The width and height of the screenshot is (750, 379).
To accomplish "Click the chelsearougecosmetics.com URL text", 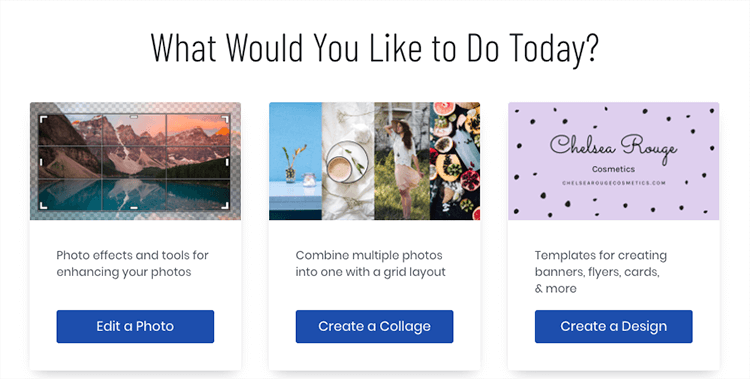I will (614, 183).
